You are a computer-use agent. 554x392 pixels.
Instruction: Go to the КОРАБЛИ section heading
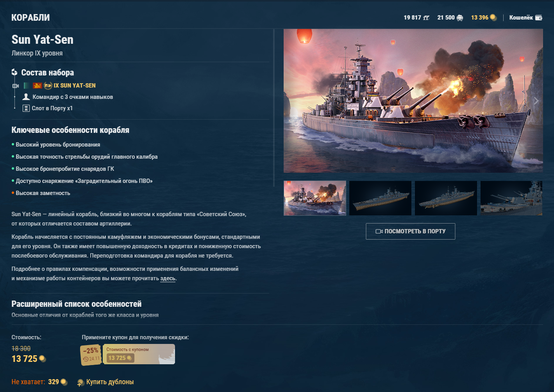[x=30, y=18]
